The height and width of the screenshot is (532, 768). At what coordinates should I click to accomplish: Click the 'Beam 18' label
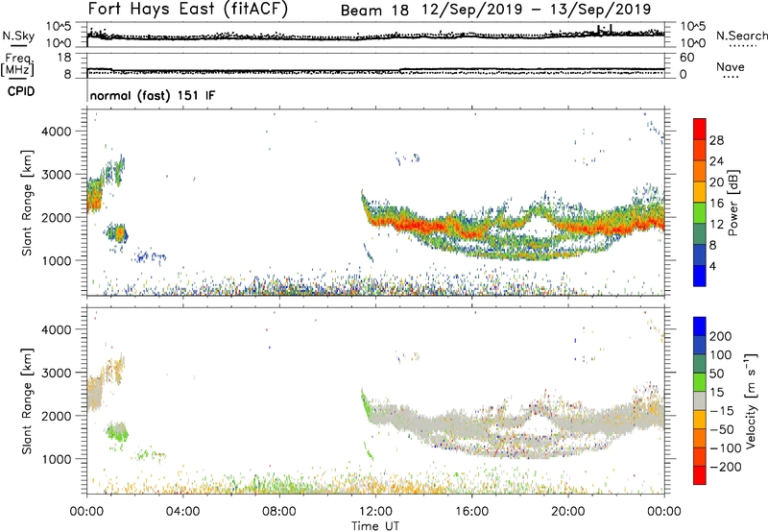(374, 11)
